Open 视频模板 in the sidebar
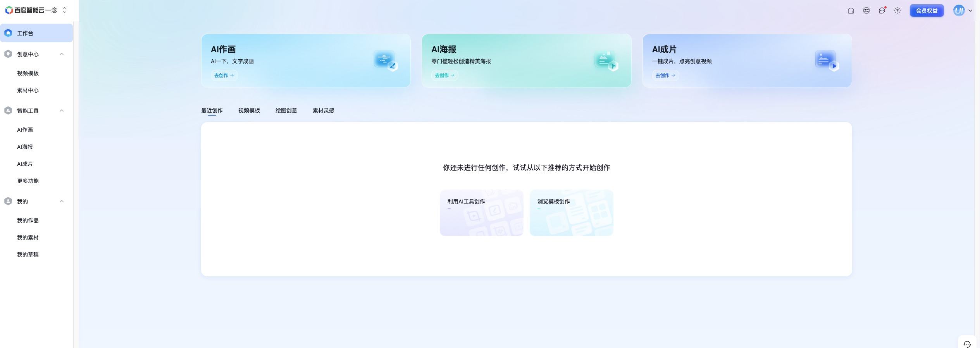The height and width of the screenshot is (348, 980). pyautogui.click(x=28, y=73)
